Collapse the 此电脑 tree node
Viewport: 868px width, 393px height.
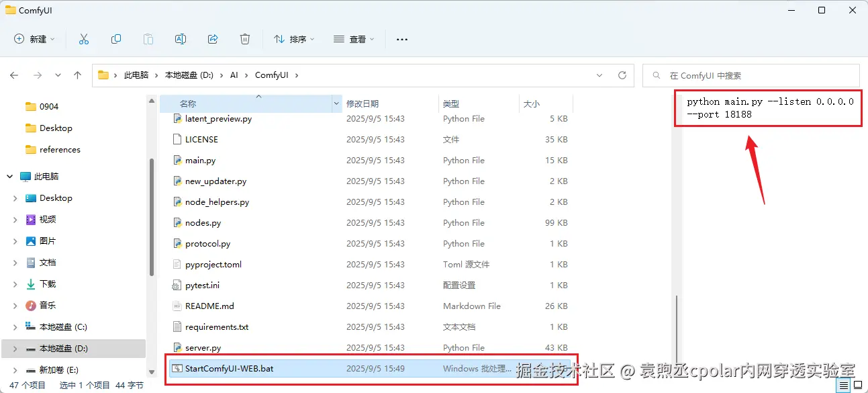[x=10, y=177]
